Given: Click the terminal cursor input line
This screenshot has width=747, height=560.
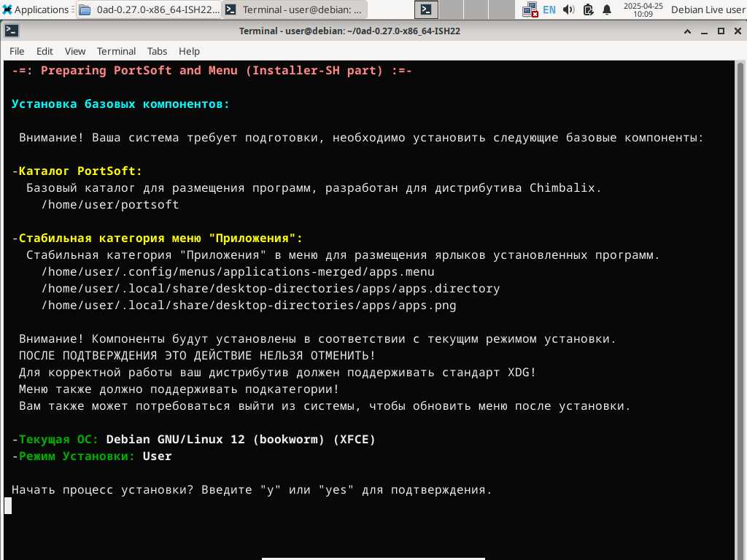Looking at the screenshot, I should tap(8, 506).
